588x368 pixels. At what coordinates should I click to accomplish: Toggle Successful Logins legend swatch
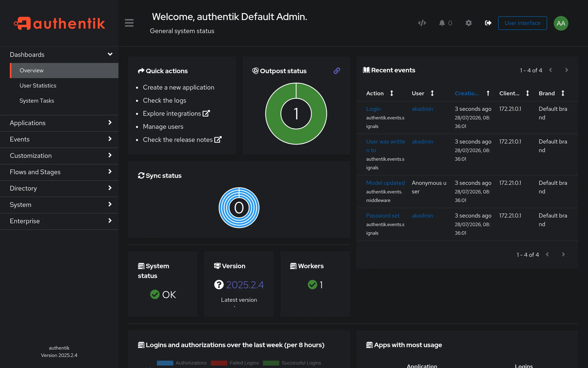coord(271,363)
